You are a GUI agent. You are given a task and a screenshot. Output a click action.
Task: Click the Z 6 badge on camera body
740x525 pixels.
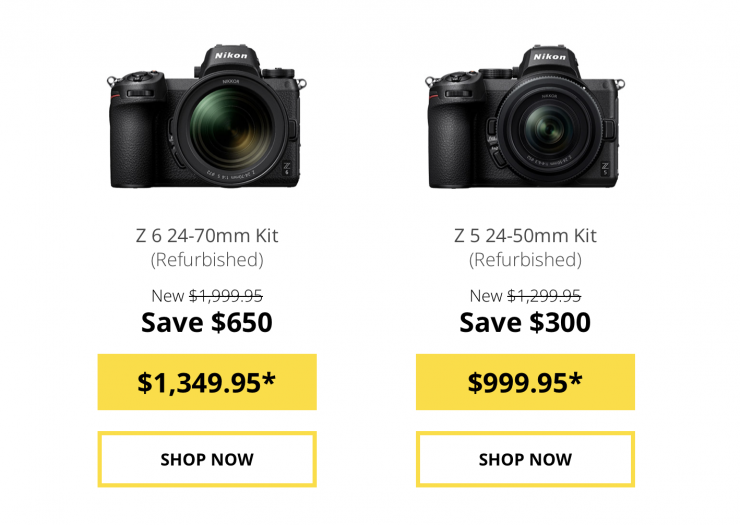(x=285, y=167)
